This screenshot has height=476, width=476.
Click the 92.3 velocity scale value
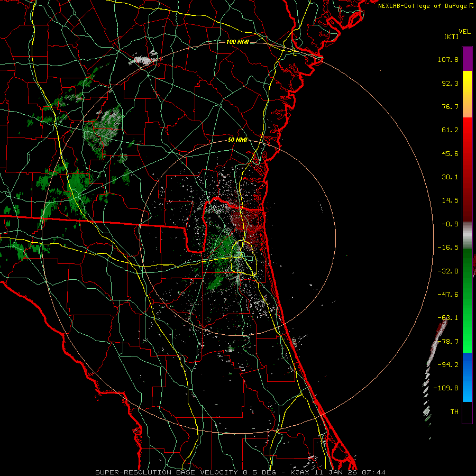(450, 83)
